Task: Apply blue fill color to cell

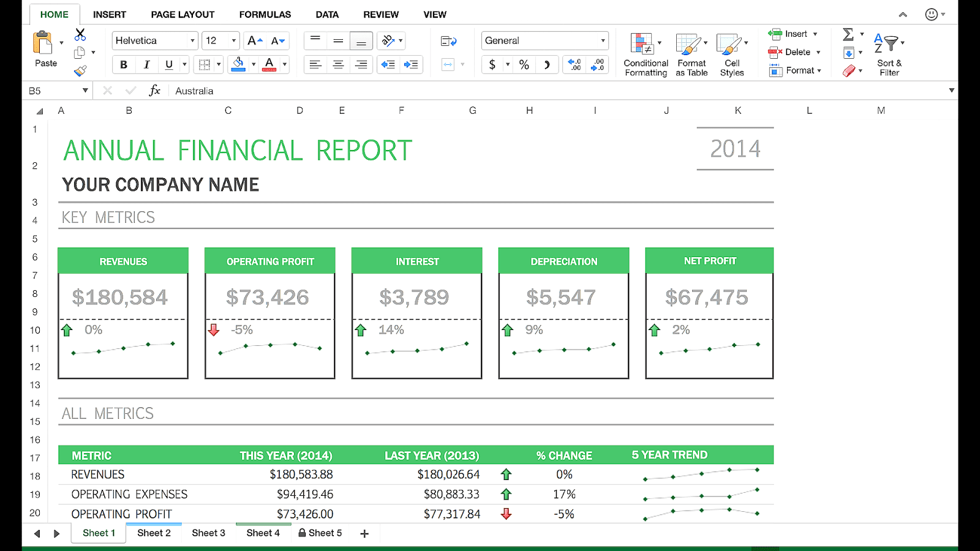Action: (238, 64)
